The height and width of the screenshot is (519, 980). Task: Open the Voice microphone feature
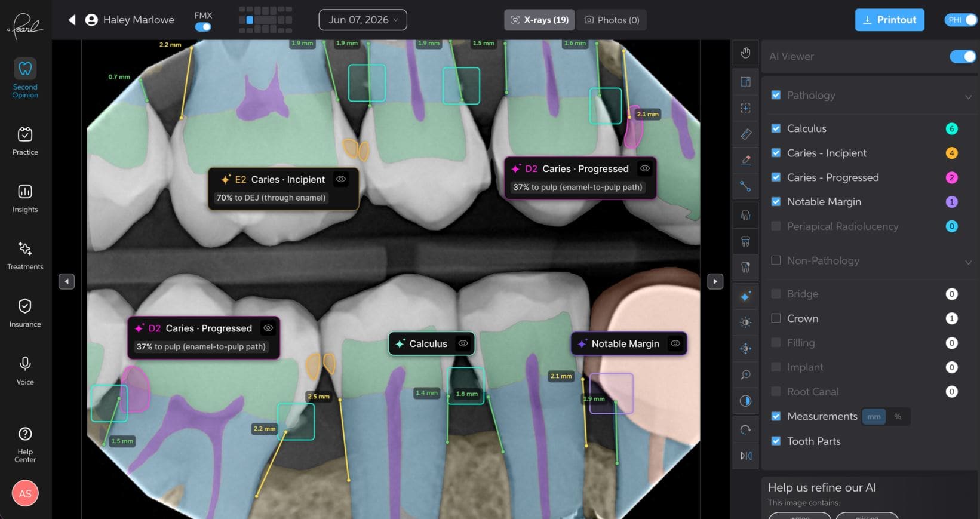(25, 371)
